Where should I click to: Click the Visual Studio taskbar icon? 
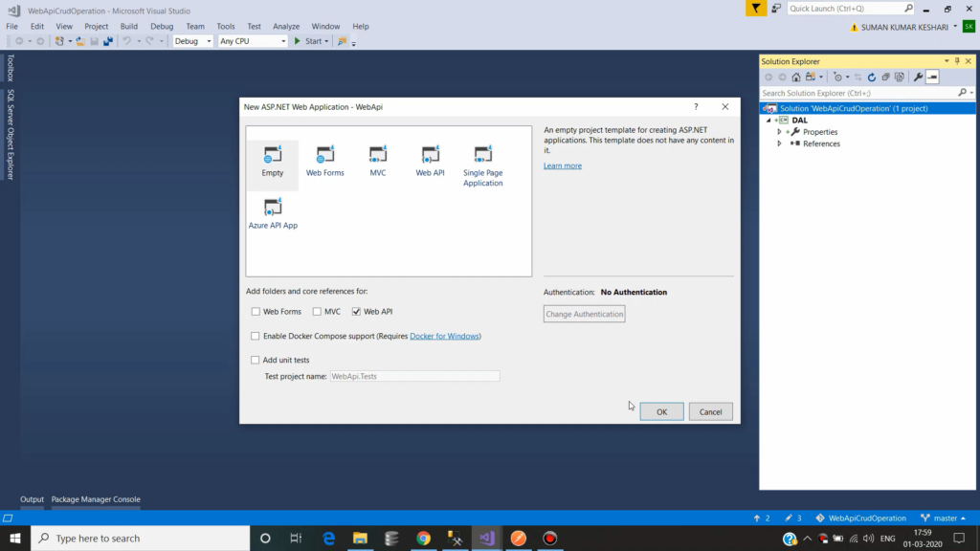point(487,538)
